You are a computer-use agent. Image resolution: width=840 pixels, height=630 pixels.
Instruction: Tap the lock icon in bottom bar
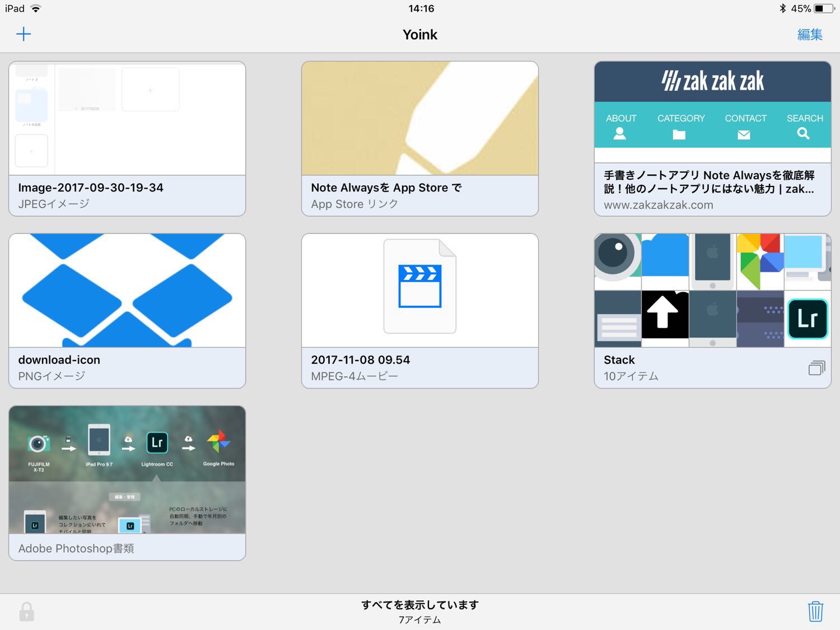coord(26,612)
